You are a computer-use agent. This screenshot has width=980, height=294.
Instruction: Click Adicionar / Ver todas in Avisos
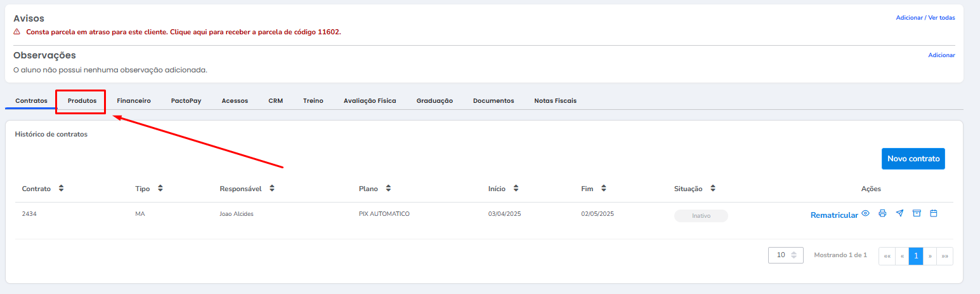tap(925, 18)
